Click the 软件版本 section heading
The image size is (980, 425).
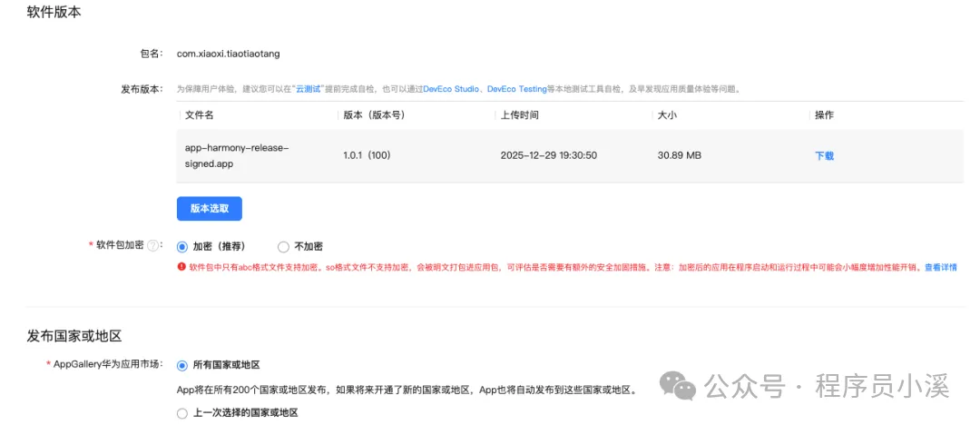coord(54,12)
